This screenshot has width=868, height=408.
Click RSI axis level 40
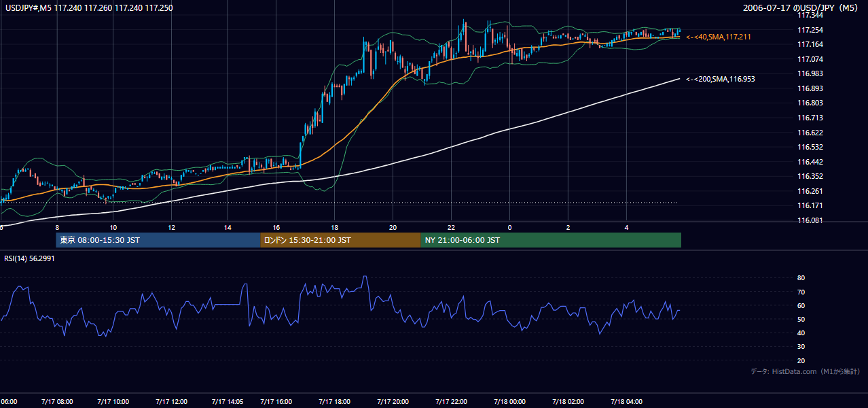click(801, 333)
